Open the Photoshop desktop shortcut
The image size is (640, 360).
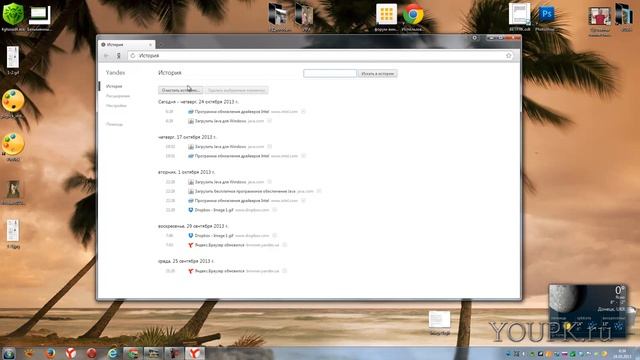coord(546,17)
